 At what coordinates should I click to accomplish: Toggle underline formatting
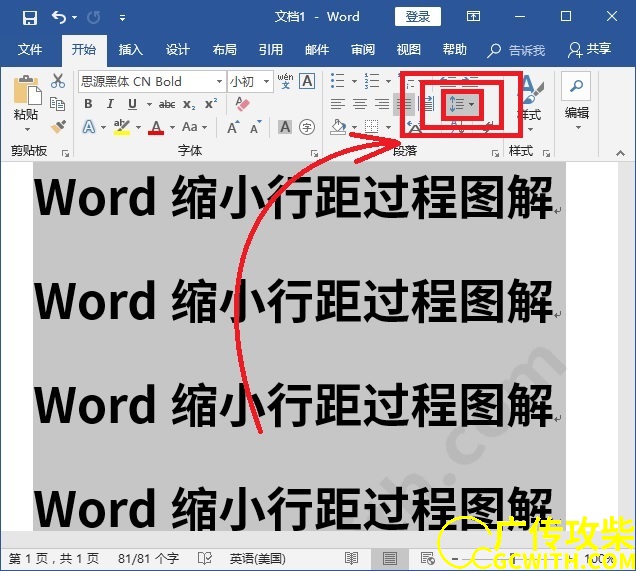(x=132, y=104)
